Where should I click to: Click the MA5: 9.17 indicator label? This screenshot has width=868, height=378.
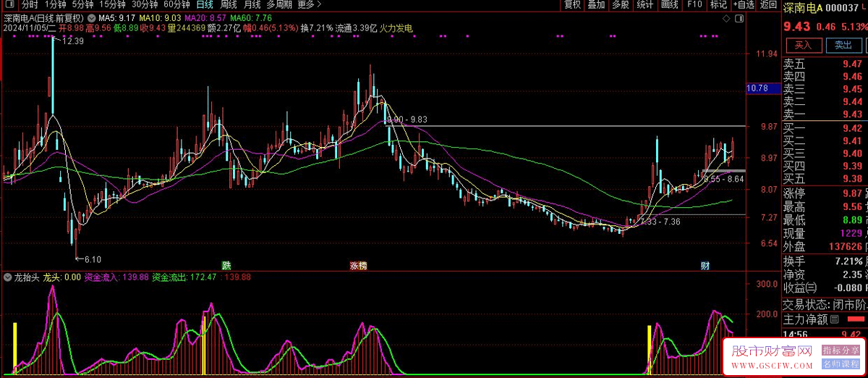coord(116,17)
